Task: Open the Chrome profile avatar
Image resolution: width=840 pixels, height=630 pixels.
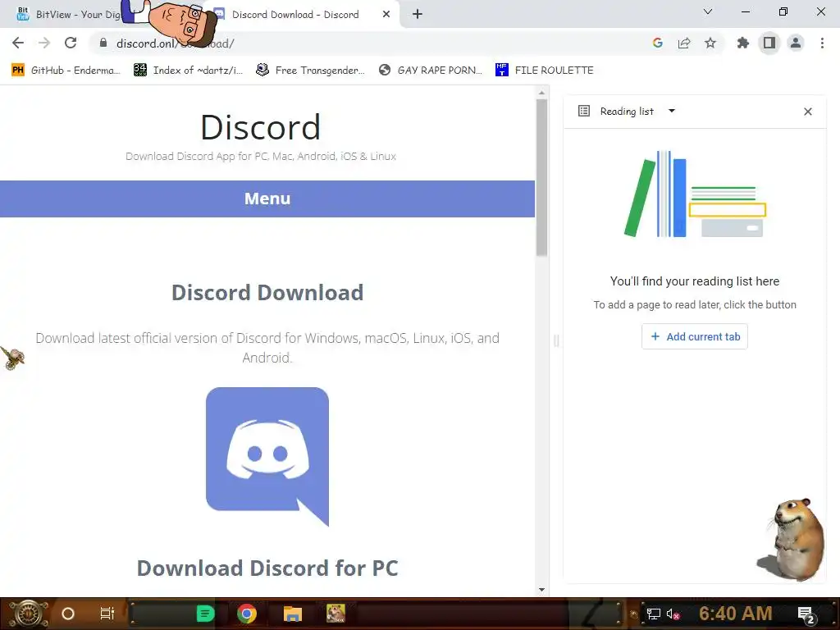Action: 796,43
